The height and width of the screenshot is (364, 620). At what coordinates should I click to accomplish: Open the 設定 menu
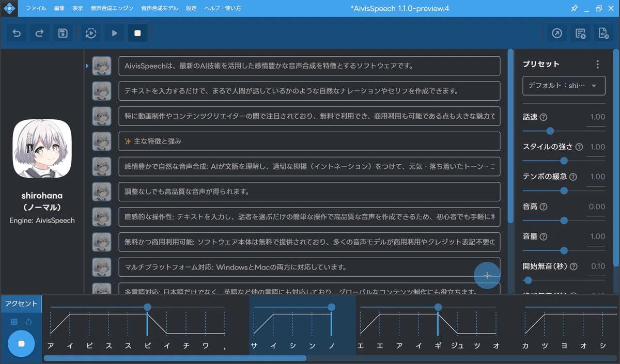191,8
